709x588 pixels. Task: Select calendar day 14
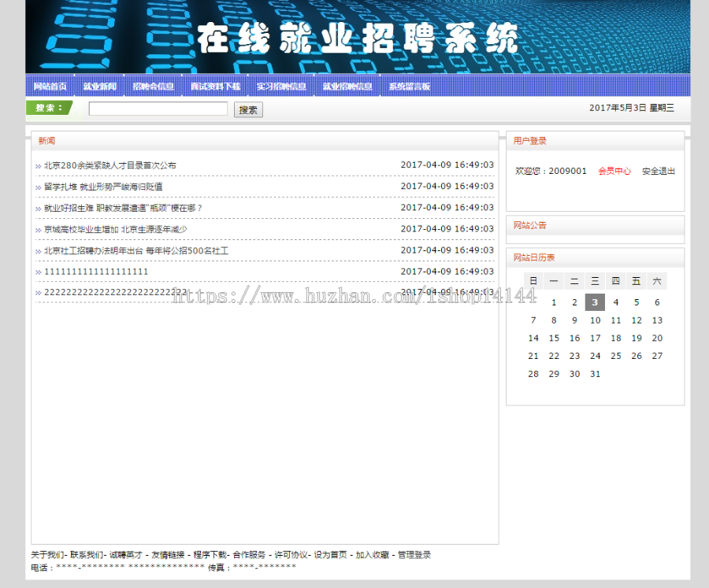tap(533, 338)
